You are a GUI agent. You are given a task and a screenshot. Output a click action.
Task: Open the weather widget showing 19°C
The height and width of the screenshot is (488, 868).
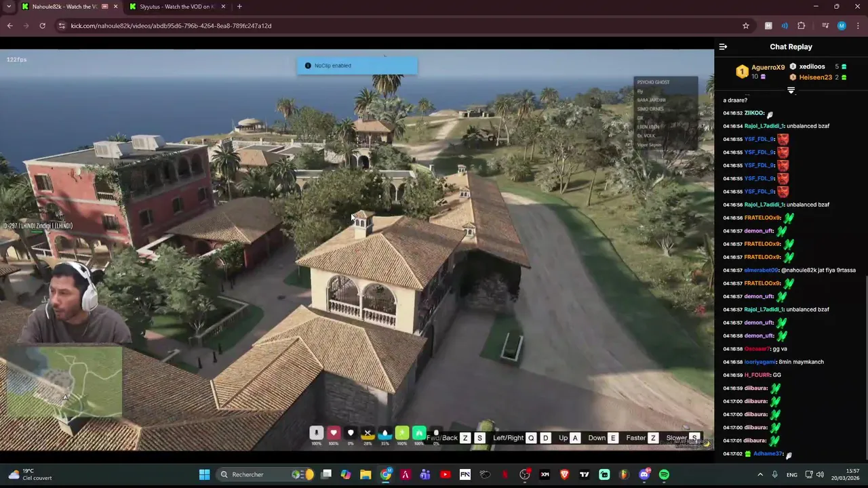pos(30,474)
